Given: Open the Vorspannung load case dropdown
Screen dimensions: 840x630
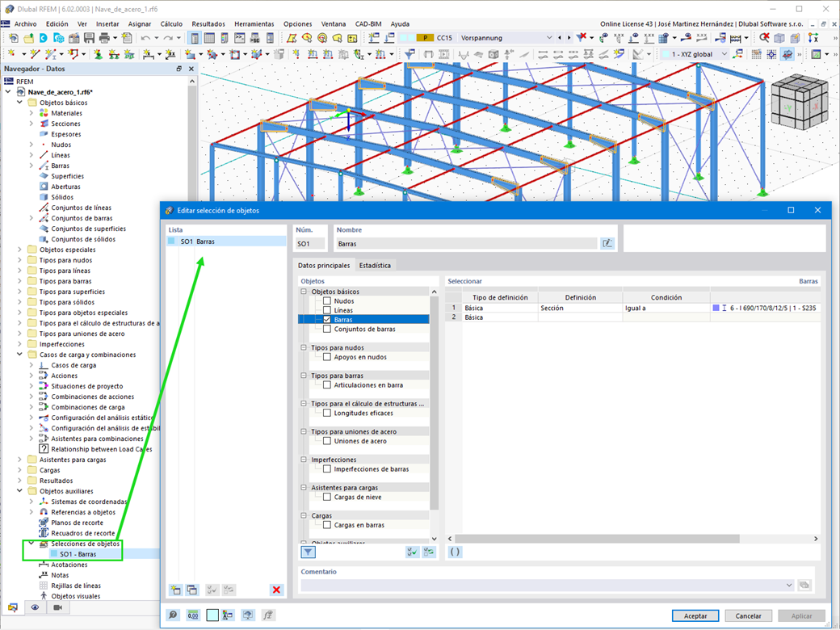Looking at the screenshot, I should point(548,38).
